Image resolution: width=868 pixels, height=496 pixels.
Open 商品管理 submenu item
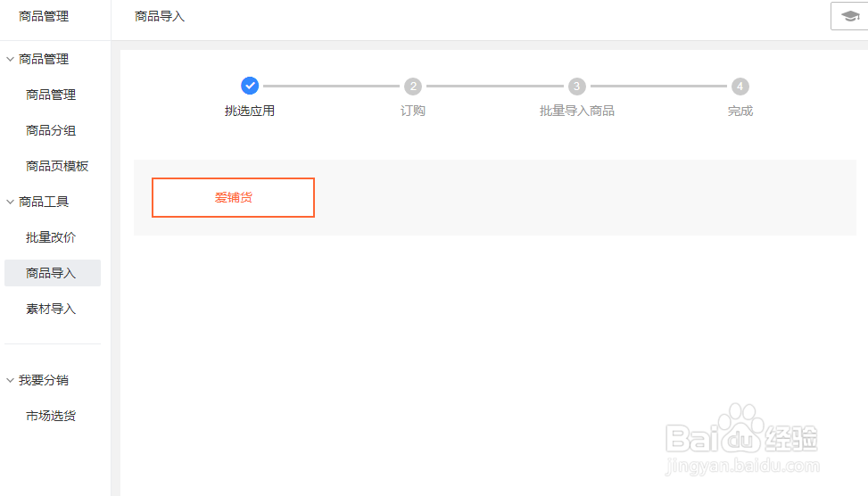(x=51, y=95)
